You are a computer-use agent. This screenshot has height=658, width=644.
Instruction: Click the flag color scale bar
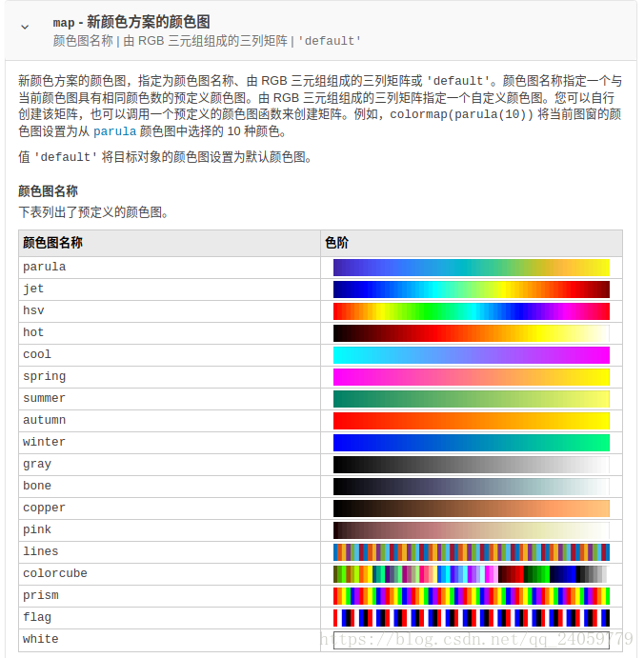(x=471, y=618)
